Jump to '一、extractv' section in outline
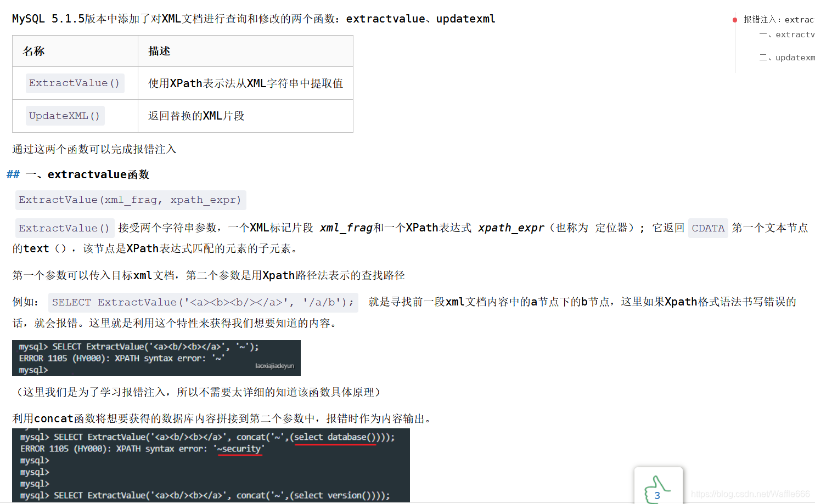 (x=787, y=35)
